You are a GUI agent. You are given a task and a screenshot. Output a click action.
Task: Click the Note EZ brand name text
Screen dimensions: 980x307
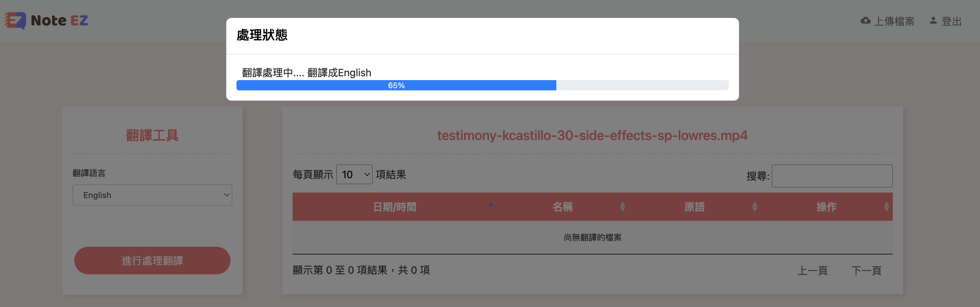(x=59, y=21)
